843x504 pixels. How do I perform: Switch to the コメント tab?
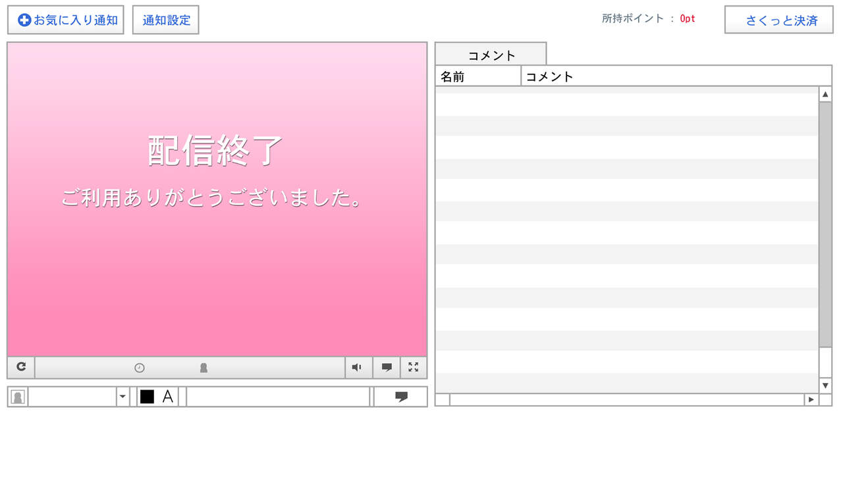point(491,55)
